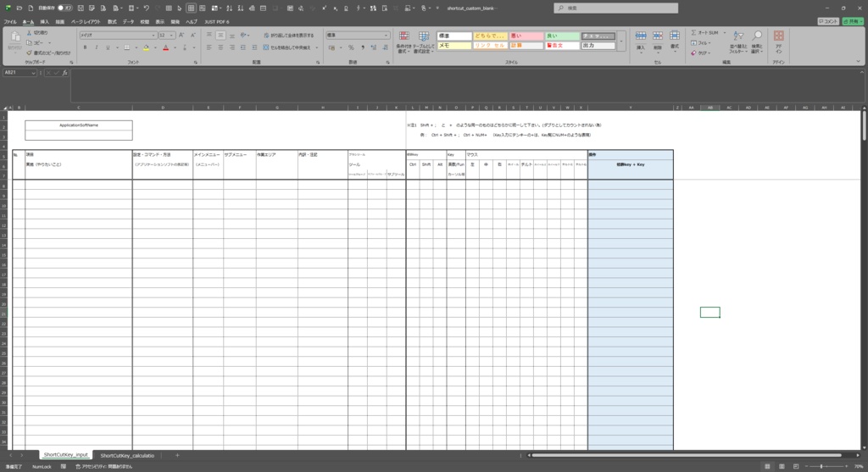This screenshot has width=868, height=472.
Task: Open Format as Table gallery
Action: (424, 42)
